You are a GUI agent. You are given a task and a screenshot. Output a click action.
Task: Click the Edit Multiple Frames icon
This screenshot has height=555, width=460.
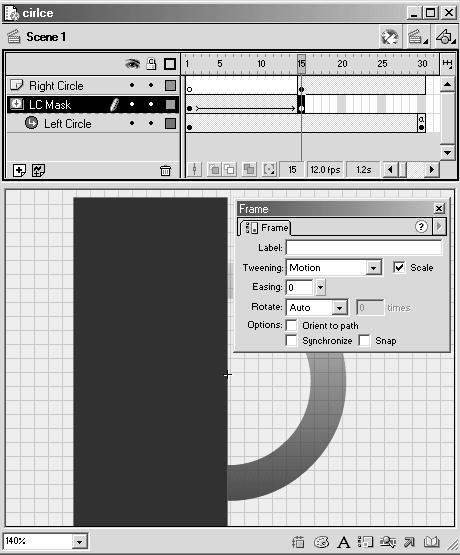pyautogui.click(x=249, y=170)
